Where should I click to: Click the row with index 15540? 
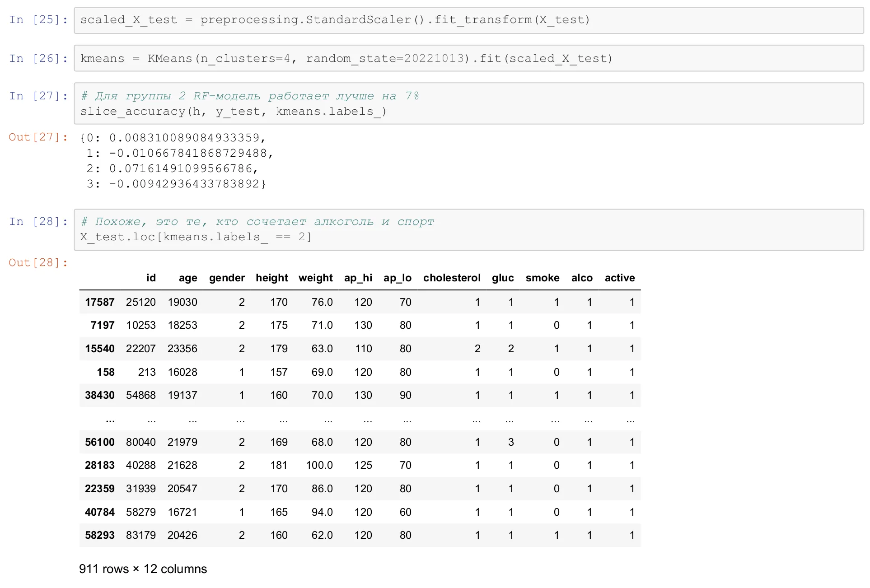(x=360, y=349)
